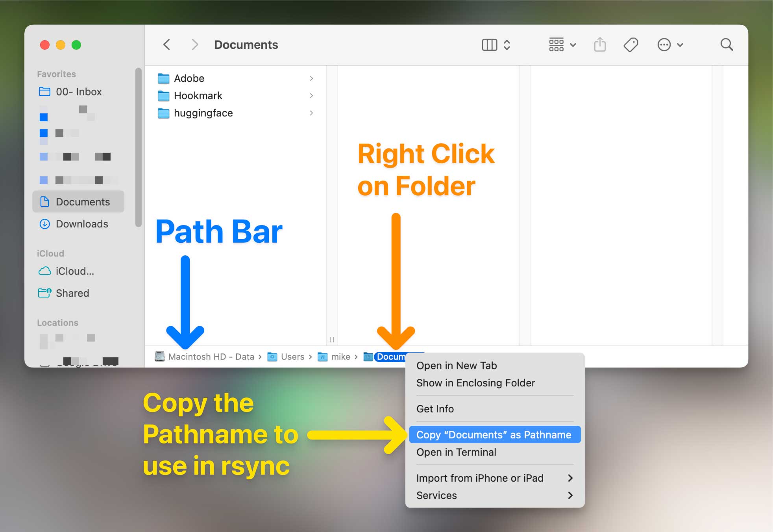Open the Services submenu

[x=495, y=495]
